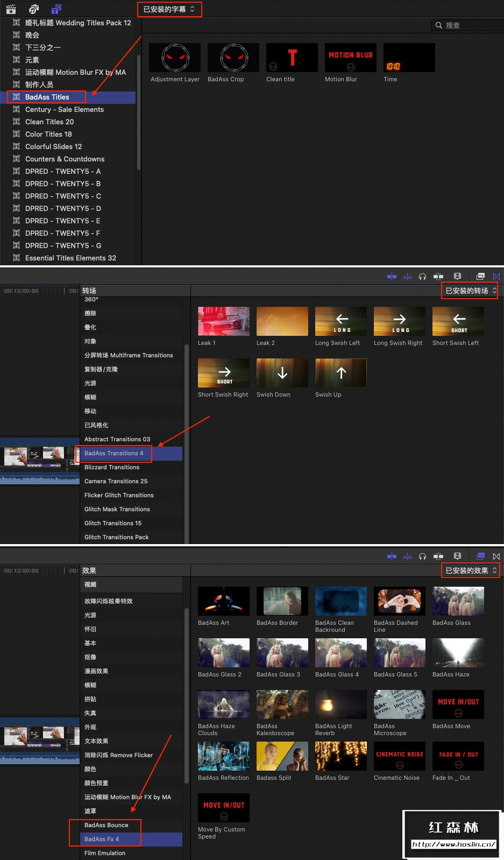Open the 已安装的效果 dropdown

point(471,570)
